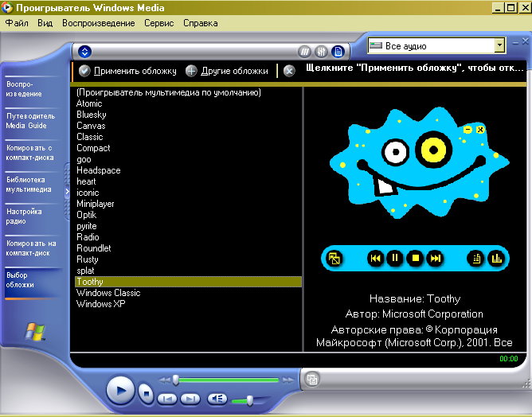The width and height of the screenshot is (532, 417).
Task: Collapse the taskbar with side arrow handle
Action: pyautogui.click(x=67, y=191)
